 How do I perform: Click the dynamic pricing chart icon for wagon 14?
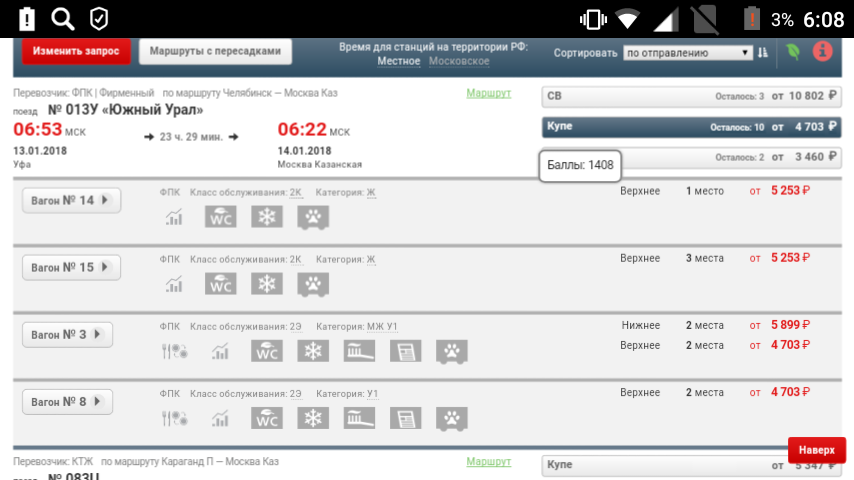[175, 217]
